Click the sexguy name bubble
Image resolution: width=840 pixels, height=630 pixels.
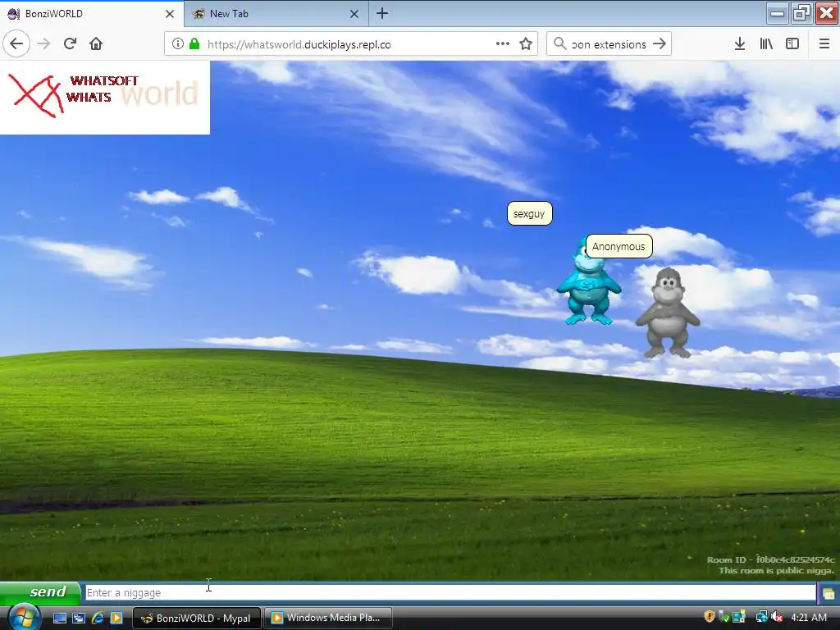pyautogui.click(x=529, y=214)
